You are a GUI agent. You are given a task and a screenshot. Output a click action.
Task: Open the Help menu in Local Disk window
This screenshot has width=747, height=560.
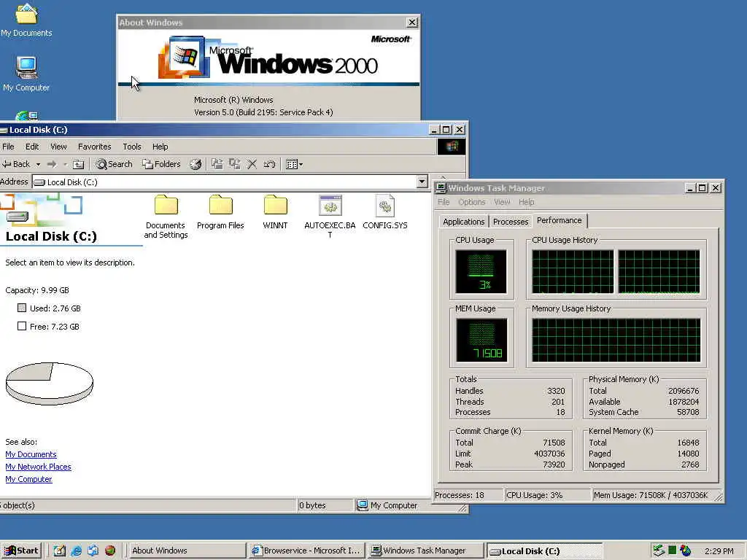click(x=160, y=147)
